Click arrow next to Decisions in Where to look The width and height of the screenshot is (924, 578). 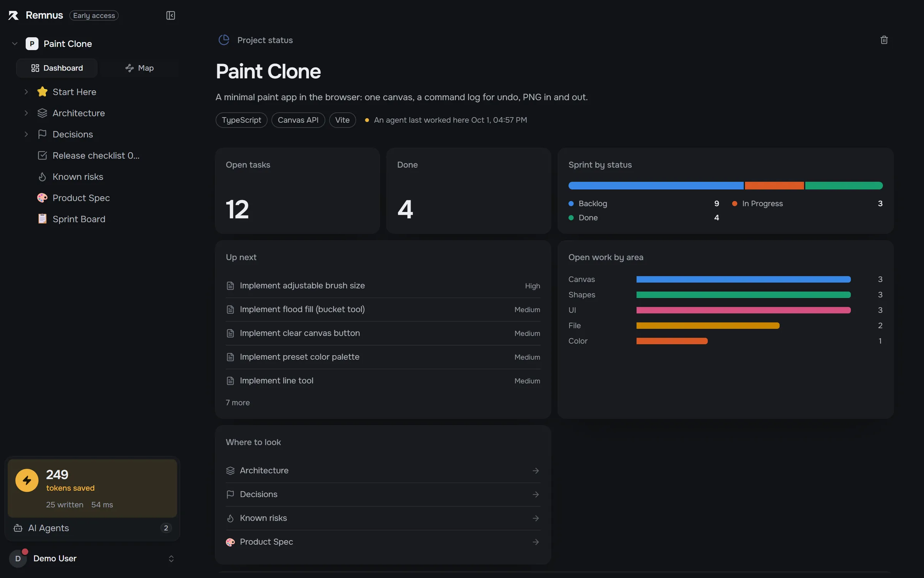coord(536,494)
